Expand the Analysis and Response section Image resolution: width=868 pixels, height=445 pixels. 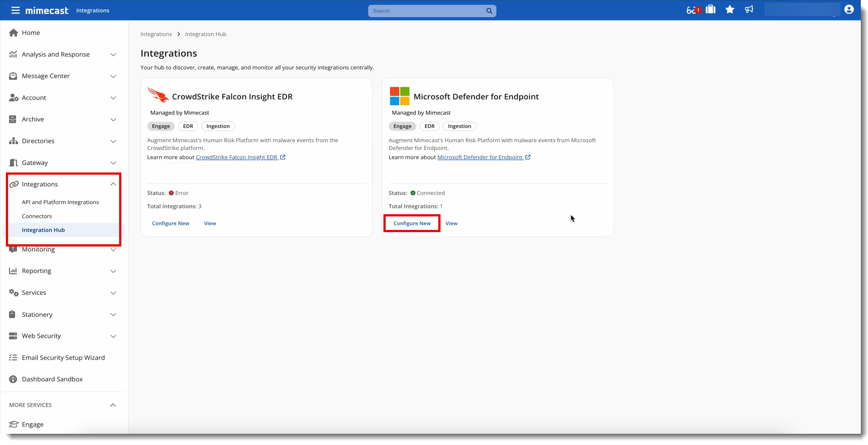pyautogui.click(x=113, y=55)
